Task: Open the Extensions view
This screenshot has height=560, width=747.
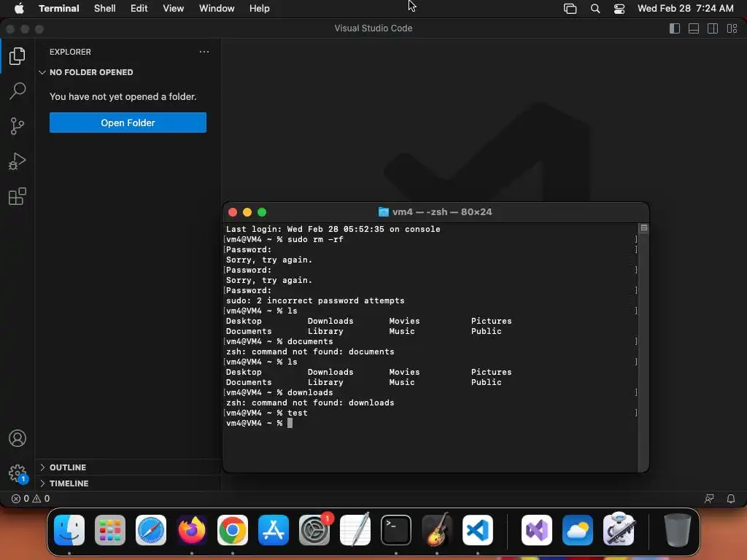Action: click(x=18, y=196)
